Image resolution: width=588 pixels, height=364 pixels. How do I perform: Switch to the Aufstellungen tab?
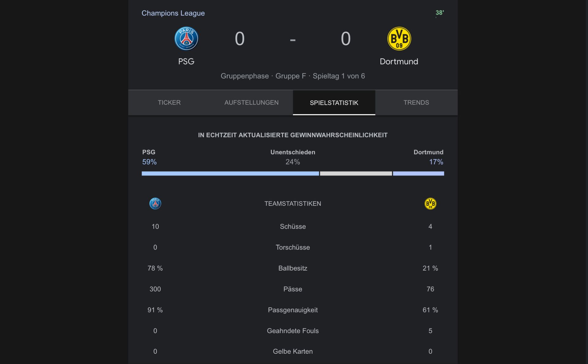[x=251, y=102]
